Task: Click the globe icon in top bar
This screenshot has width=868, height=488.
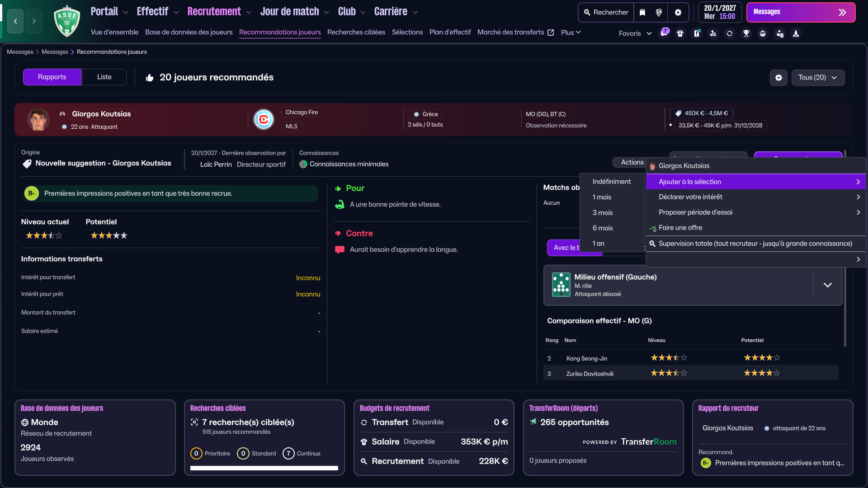Action: pyautogui.click(x=659, y=12)
